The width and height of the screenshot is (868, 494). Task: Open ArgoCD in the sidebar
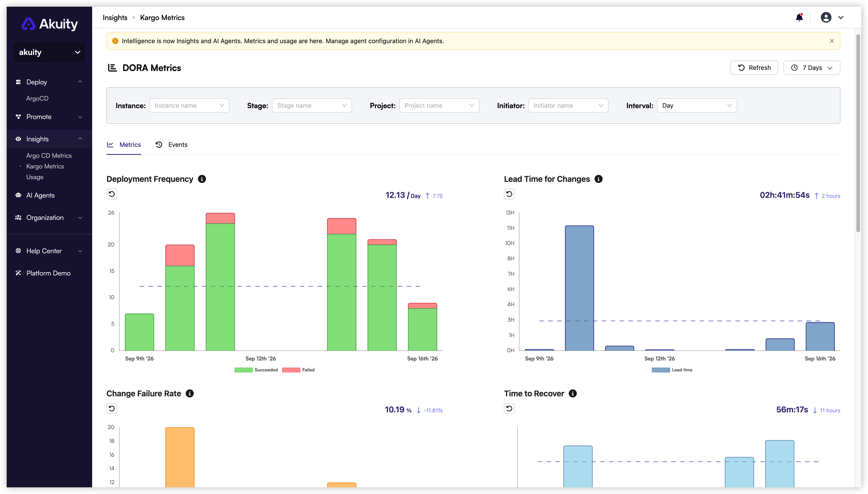coord(37,98)
